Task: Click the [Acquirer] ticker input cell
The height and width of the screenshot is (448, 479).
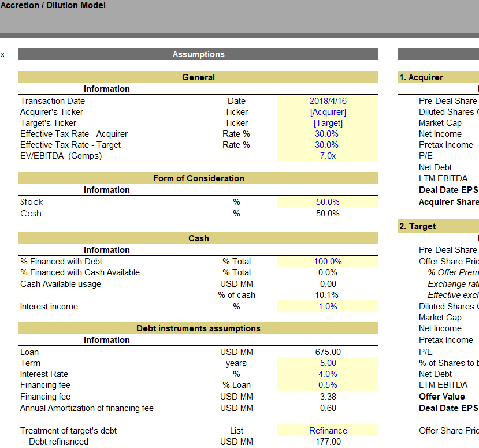Action: (x=328, y=112)
